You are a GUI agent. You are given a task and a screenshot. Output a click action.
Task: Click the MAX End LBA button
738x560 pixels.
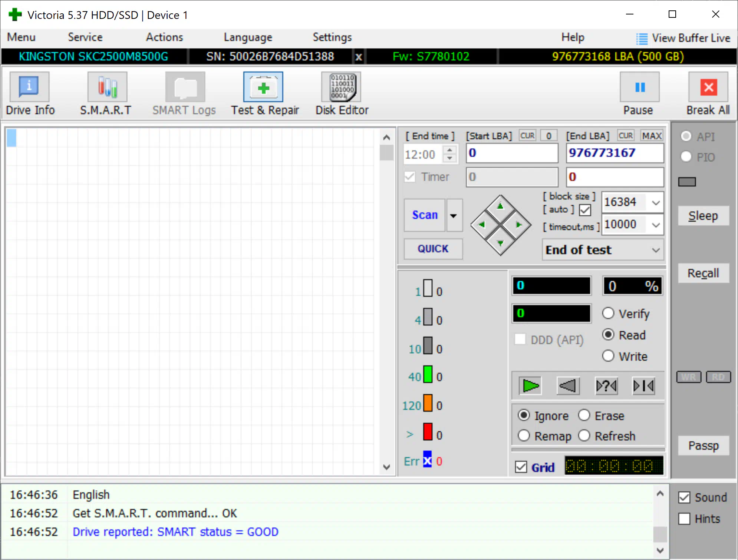tap(652, 136)
